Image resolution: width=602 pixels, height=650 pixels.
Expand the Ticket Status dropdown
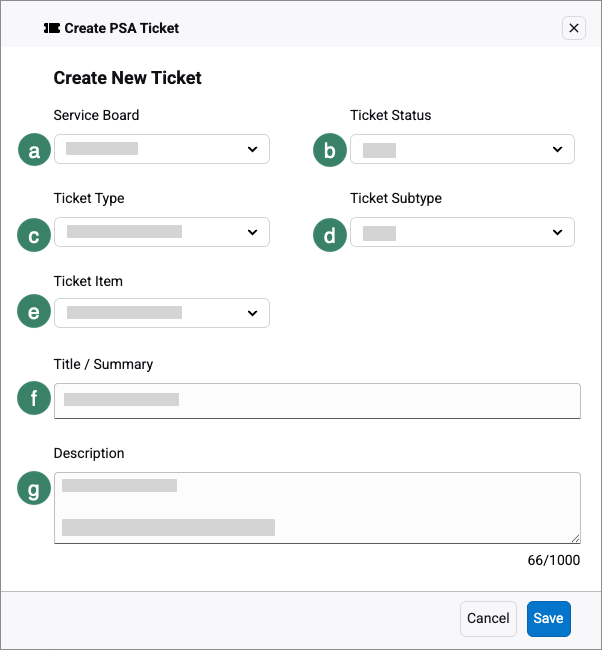coord(462,149)
